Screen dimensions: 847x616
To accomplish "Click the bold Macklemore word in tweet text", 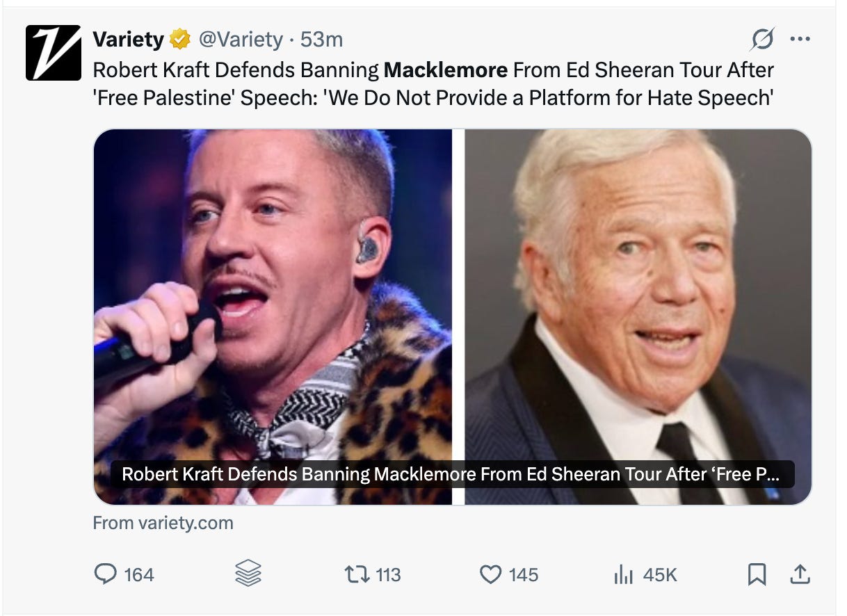I will [x=445, y=70].
